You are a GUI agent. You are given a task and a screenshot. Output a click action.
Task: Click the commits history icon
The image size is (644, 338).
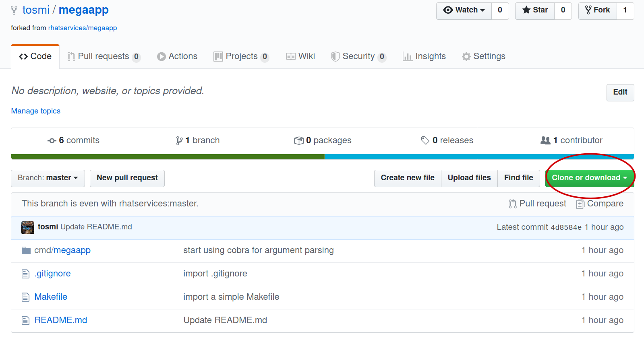(x=52, y=140)
